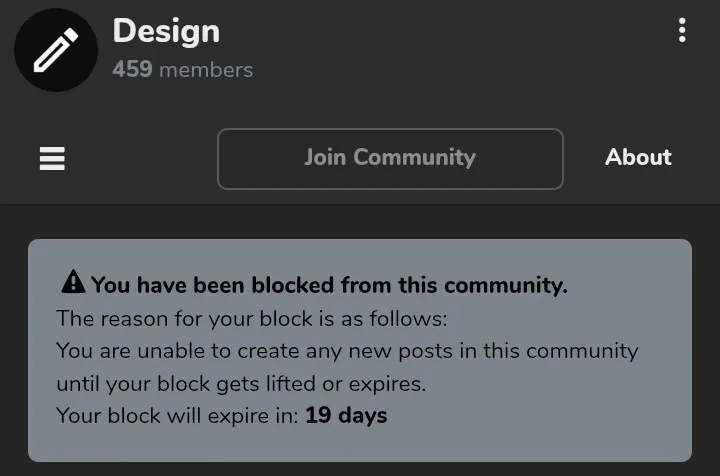Click the number 459 in the header
Screen dimensions: 720x476
(132, 70)
